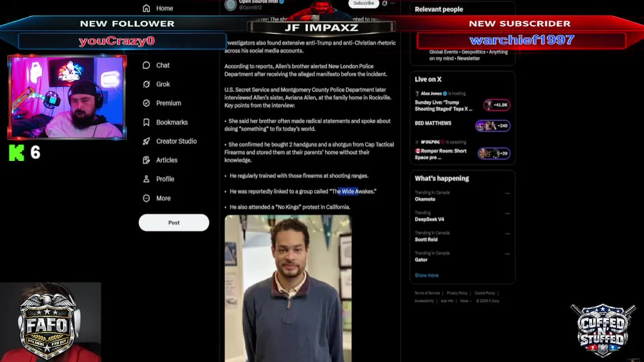Open Privacy Policy link

(457, 293)
